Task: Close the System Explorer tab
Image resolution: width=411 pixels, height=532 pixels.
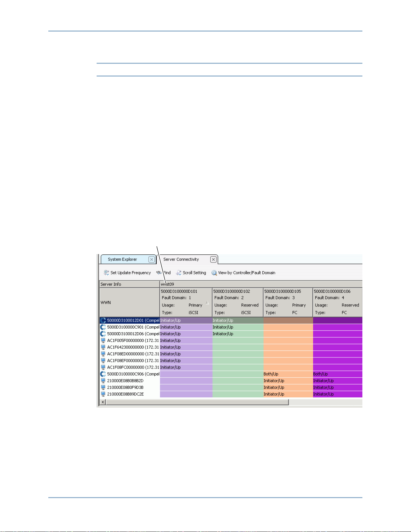Action: pos(152,259)
